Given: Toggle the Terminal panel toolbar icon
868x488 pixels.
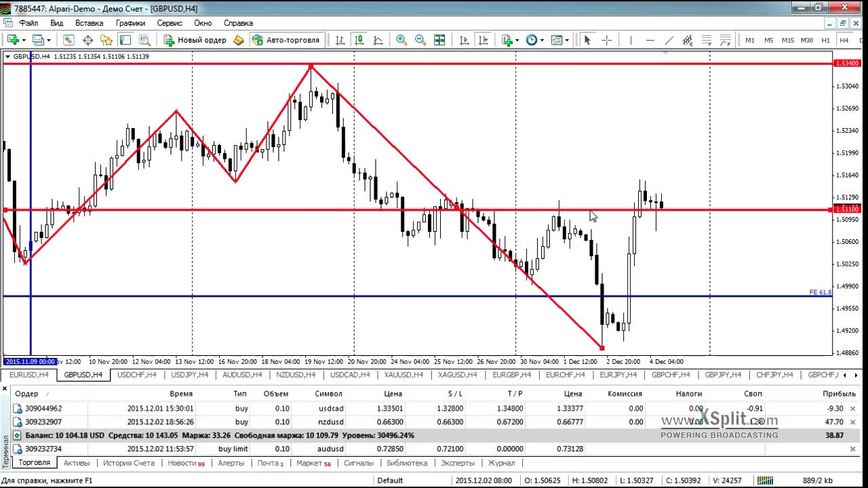Looking at the screenshot, I should (x=125, y=40).
